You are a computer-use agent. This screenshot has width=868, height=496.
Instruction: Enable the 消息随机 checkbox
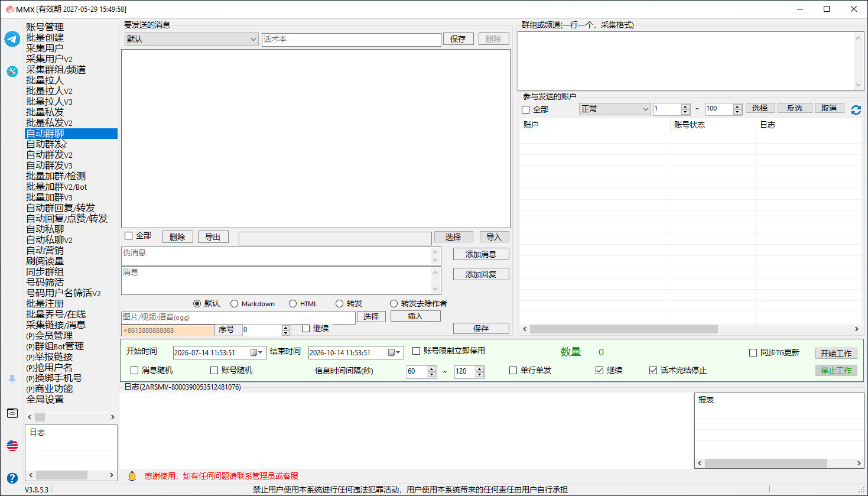pyautogui.click(x=134, y=370)
